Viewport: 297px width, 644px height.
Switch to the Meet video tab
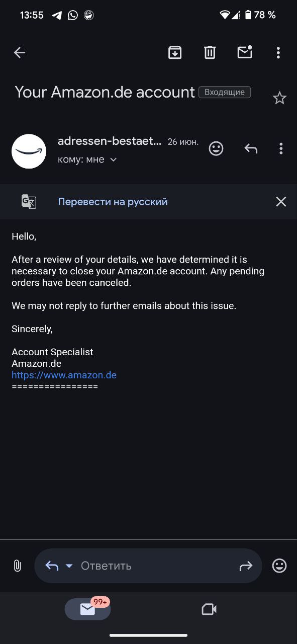[x=209, y=609]
